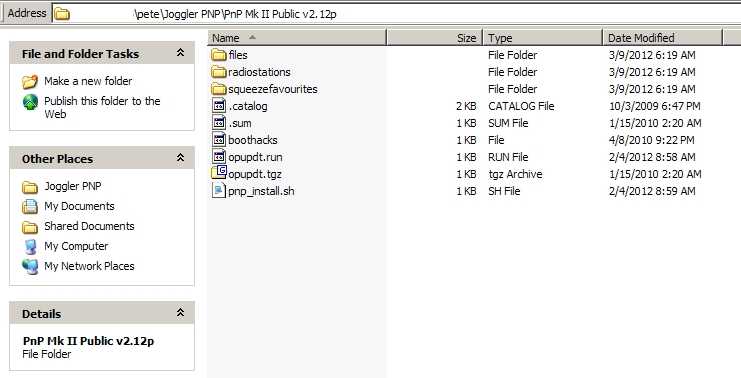Select the files folder icon

coord(219,55)
